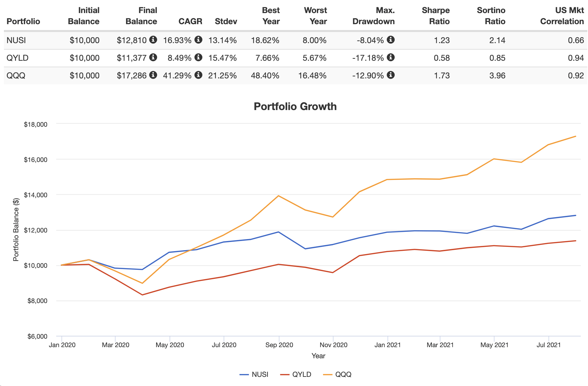The width and height of the screenshot is (588, 386).
Task: Click the Final Balance column header
Action: [141, 16]
